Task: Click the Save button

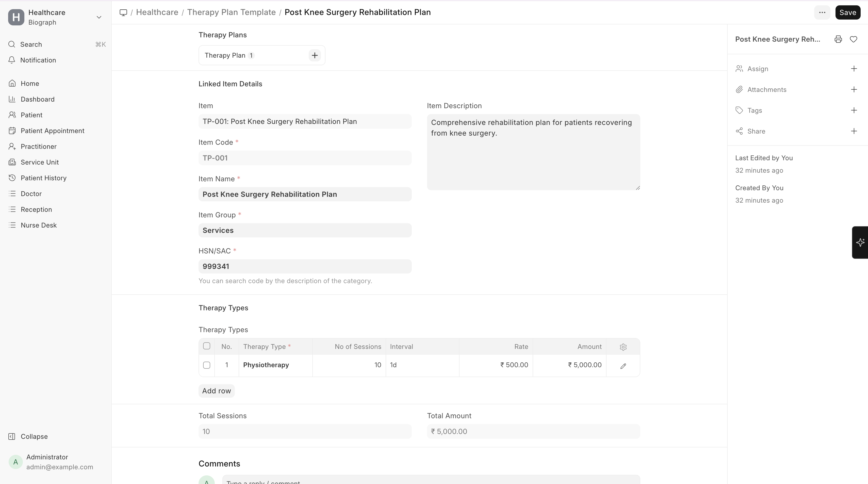Action: click(x=848, y=12)
